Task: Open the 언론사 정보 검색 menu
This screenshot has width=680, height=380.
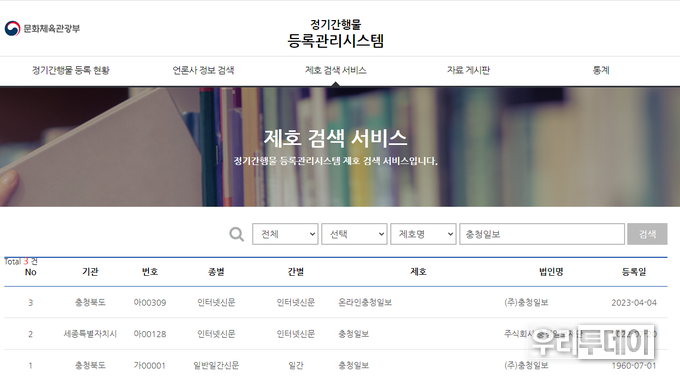Action: 203,70
